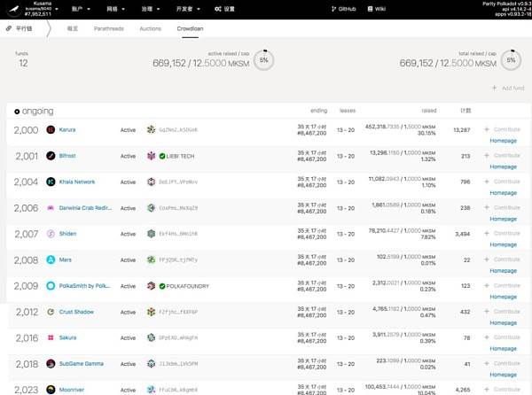
Task: Click the Darwinia Crab Redir... name
Action: point(85,208)
